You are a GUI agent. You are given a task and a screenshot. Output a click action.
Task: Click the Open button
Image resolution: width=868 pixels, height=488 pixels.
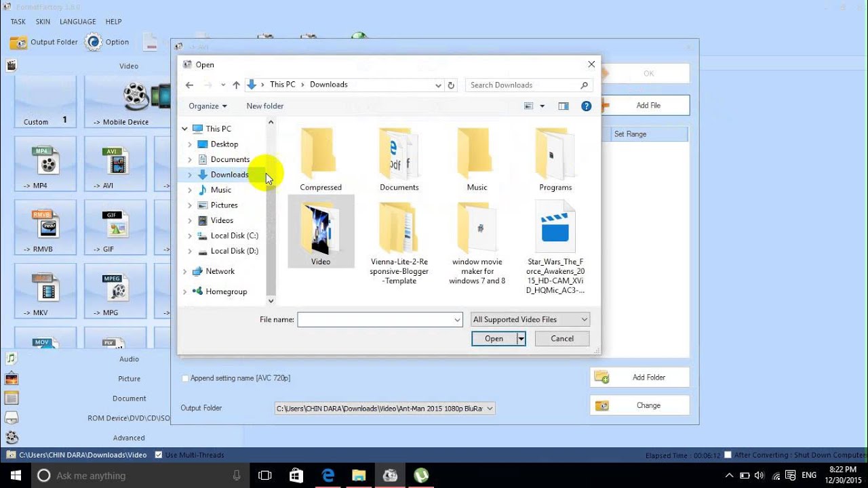click(x=494, y=338)
